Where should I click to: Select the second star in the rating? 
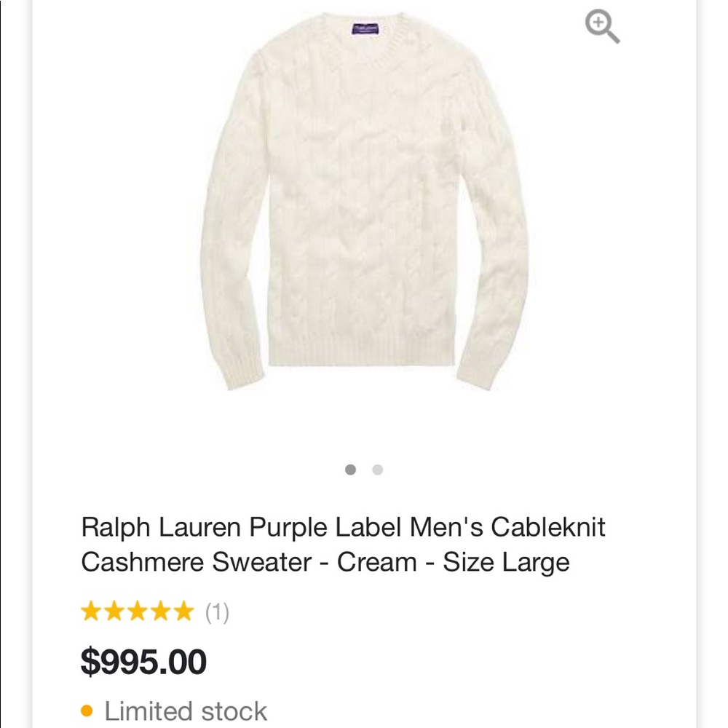pyautogui.click(x=114, y=612)
